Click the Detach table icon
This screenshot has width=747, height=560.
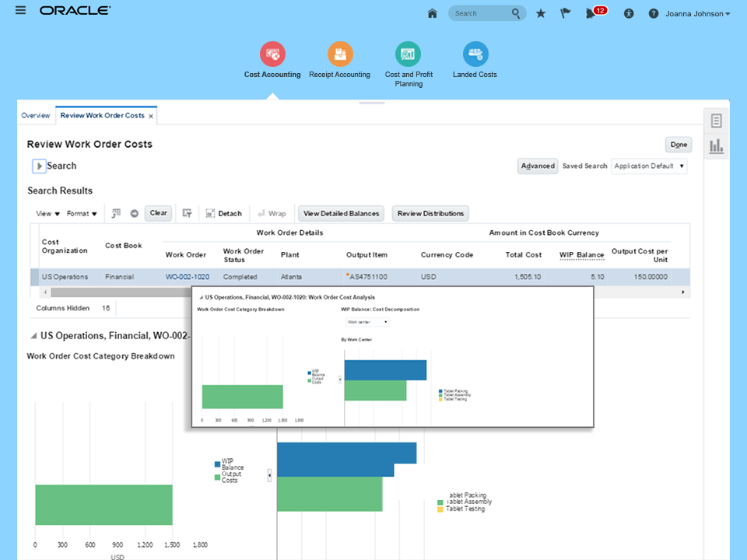(x=223, y=213)
